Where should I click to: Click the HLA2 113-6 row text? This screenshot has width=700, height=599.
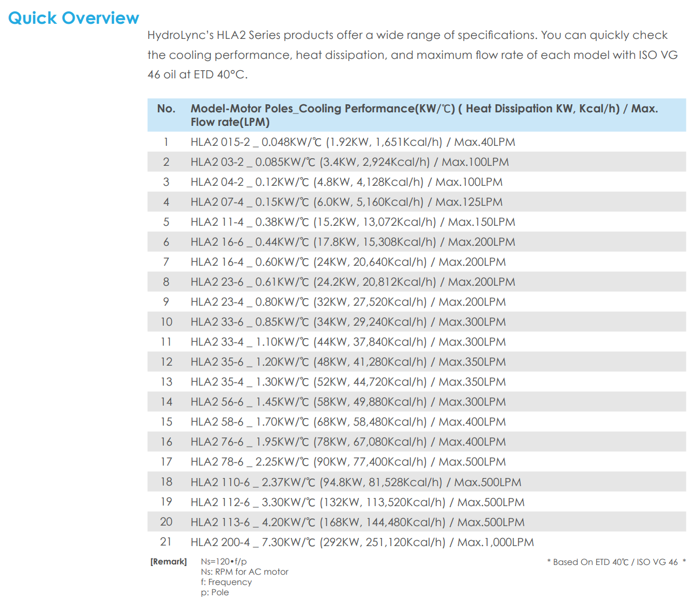pyautogui.click(x=357, y=522)
